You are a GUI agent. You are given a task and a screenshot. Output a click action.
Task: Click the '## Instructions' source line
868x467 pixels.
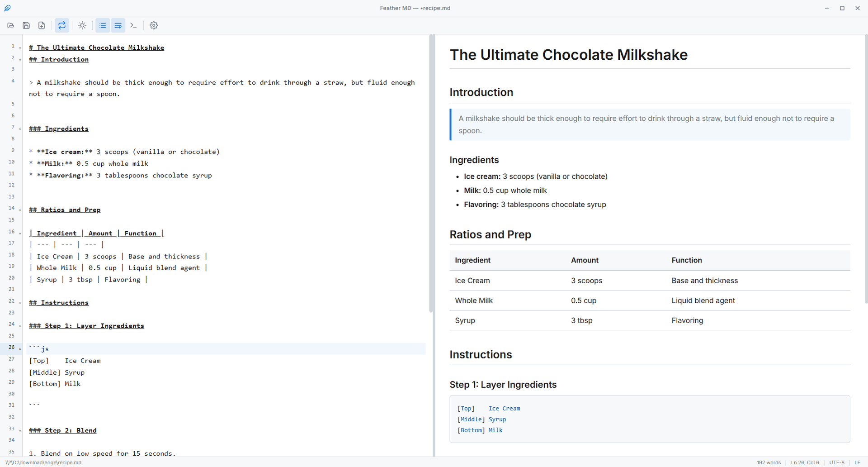[59, 303]
